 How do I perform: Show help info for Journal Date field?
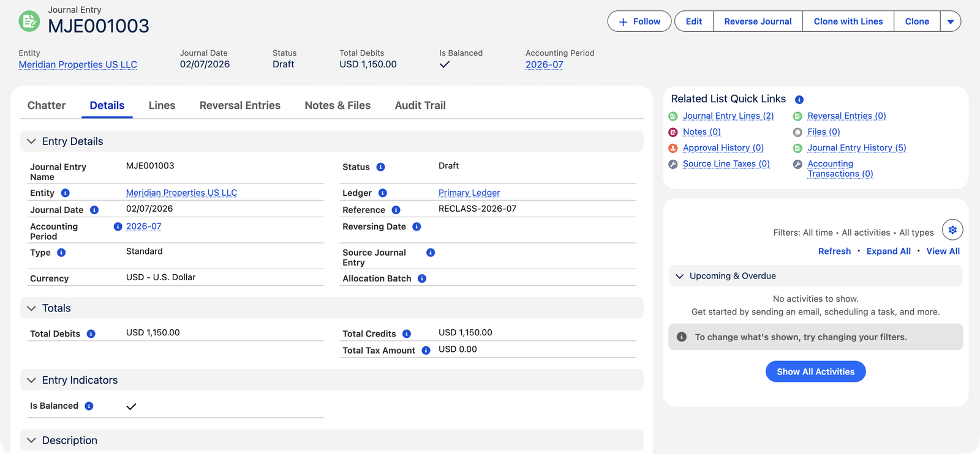click(94, 210)
